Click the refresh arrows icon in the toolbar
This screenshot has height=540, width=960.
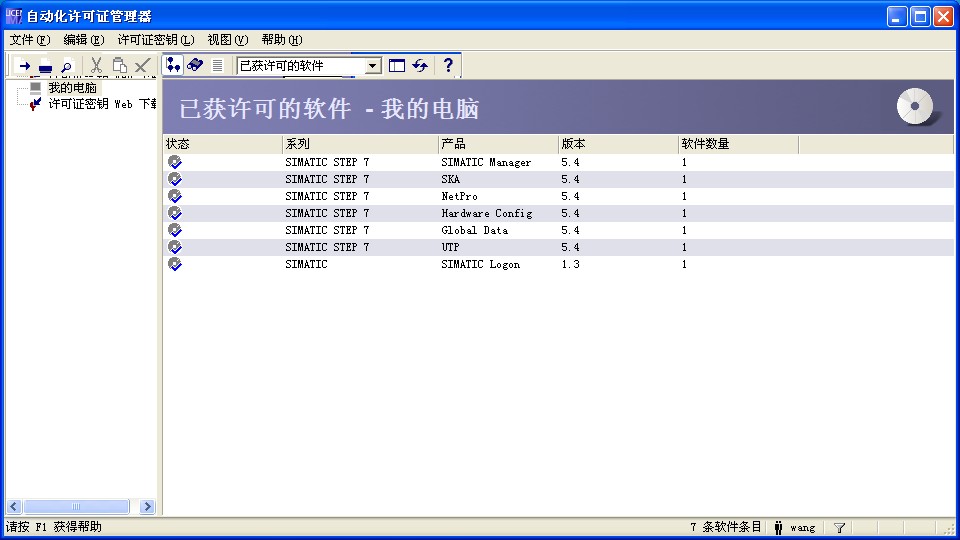(x=420, y=65)
